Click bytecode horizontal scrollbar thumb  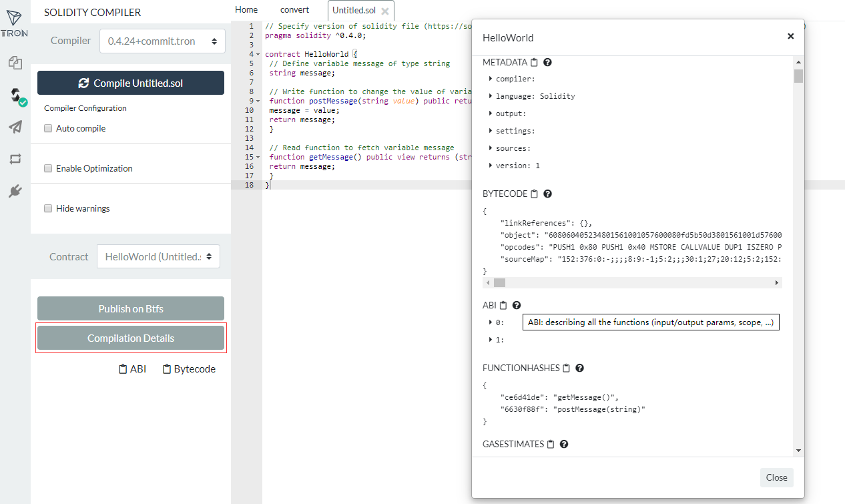(x=499, y=283)
